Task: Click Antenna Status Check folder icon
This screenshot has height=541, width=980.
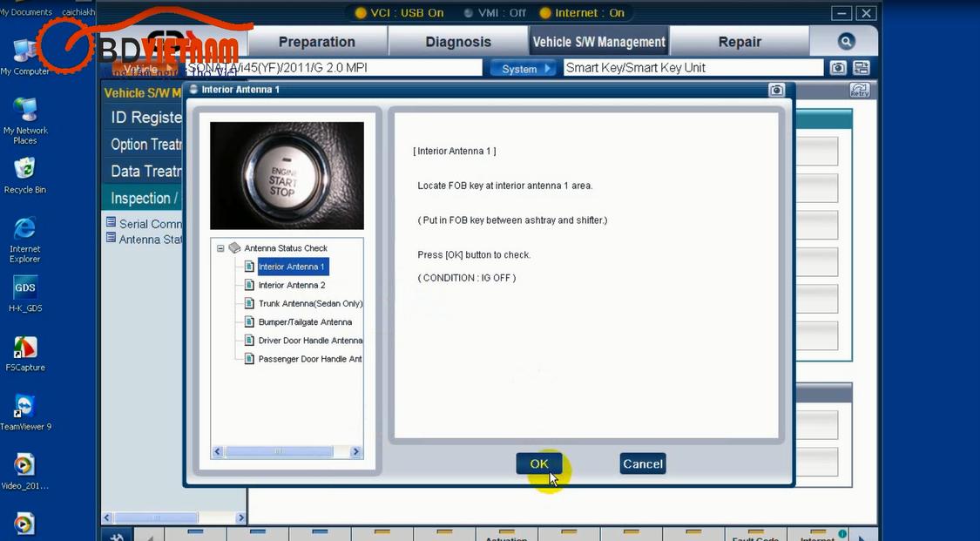Action: (x=234, y=248)
